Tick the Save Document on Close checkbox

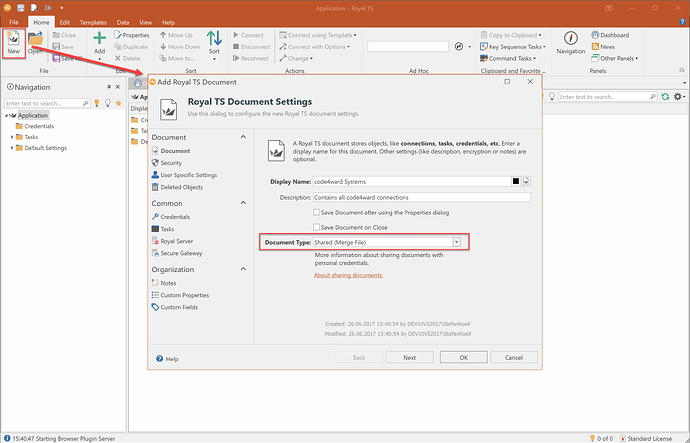(316, 227)
